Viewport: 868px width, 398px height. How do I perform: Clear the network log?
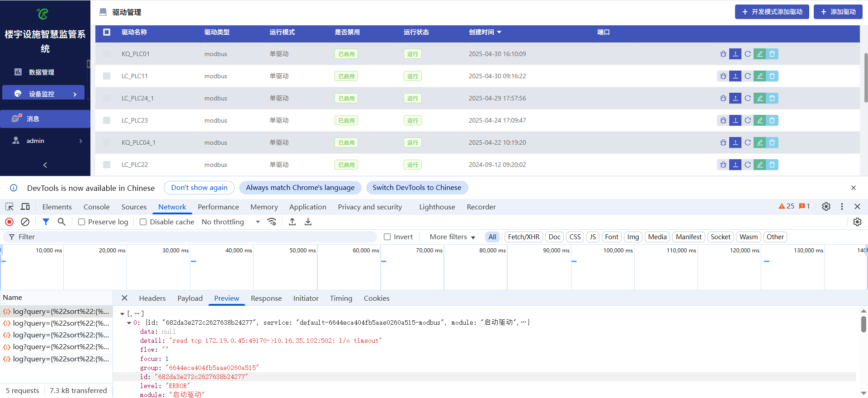point(25,222)
